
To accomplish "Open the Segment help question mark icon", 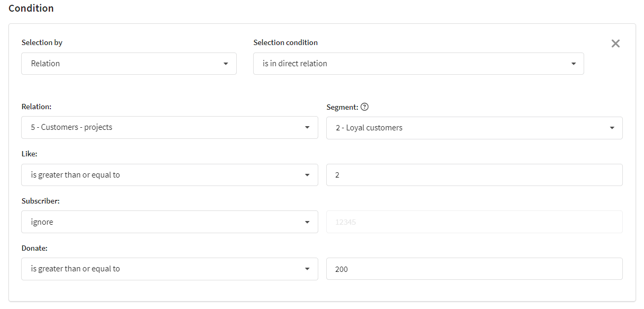I will tap(364, 107).
